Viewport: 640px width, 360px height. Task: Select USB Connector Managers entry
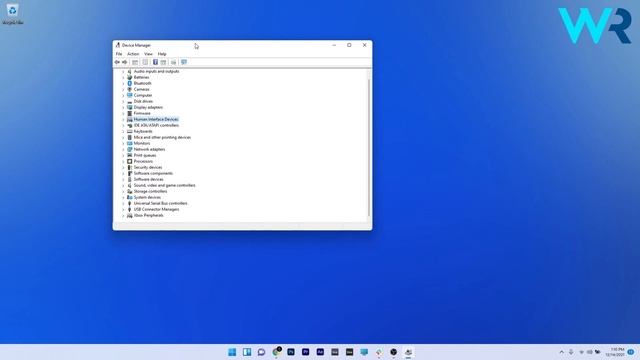point(156,209)
